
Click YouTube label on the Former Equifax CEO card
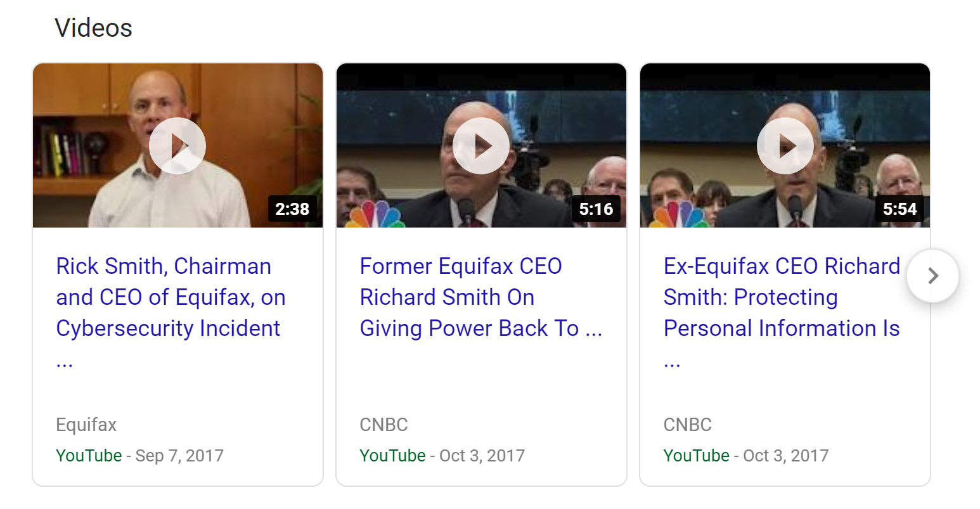click(392, 456)
